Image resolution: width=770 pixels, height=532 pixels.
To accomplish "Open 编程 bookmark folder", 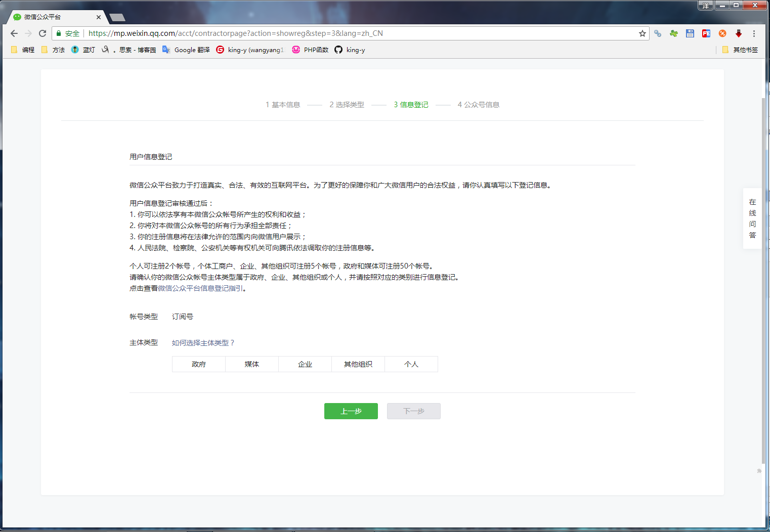I will pos(23,50).
